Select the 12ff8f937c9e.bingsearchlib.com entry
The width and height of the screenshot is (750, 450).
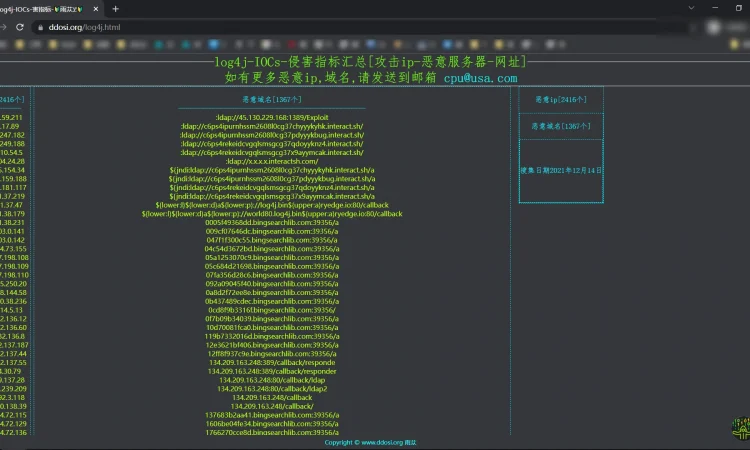tap(272, 354)
